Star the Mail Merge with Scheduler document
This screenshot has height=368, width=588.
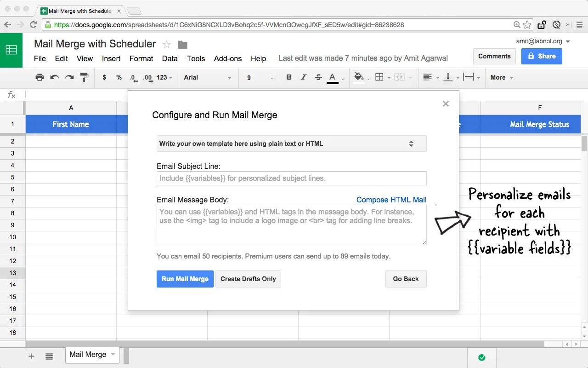point(167,45)
